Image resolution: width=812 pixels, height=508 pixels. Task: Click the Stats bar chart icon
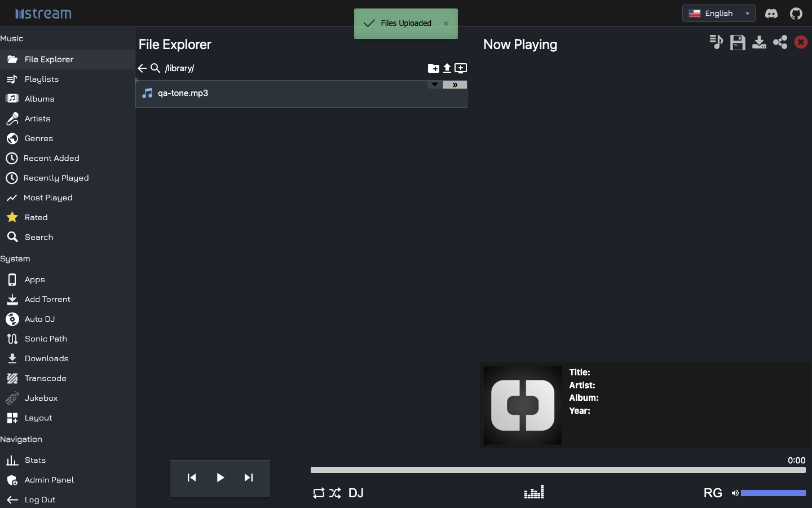(x=12, y=461)
